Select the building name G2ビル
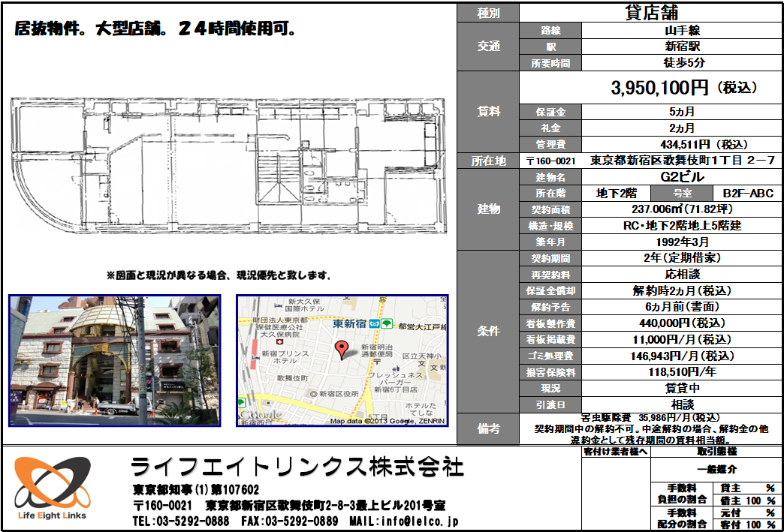The height and width of the screenshot is (532, 784). (x=682, y=177)
